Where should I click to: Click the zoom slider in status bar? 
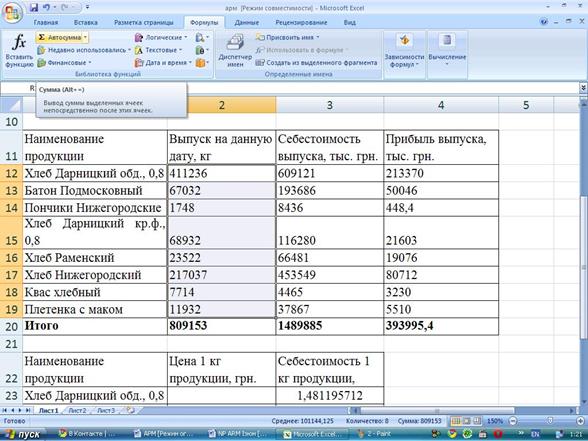[550, 421]
